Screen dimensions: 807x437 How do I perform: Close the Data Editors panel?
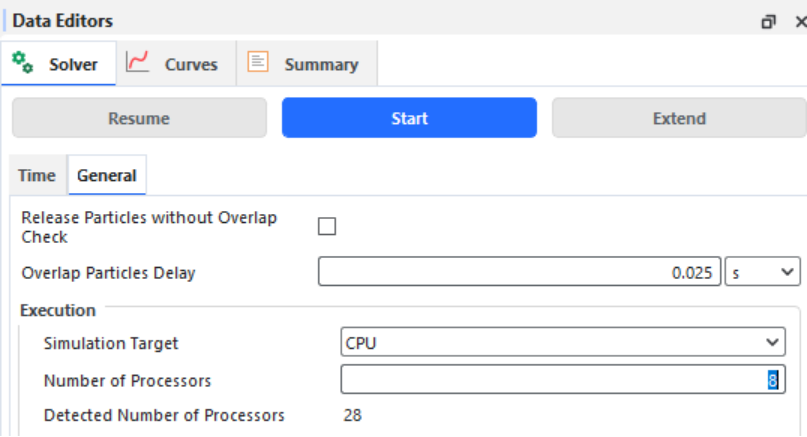[x=801, y=22]
